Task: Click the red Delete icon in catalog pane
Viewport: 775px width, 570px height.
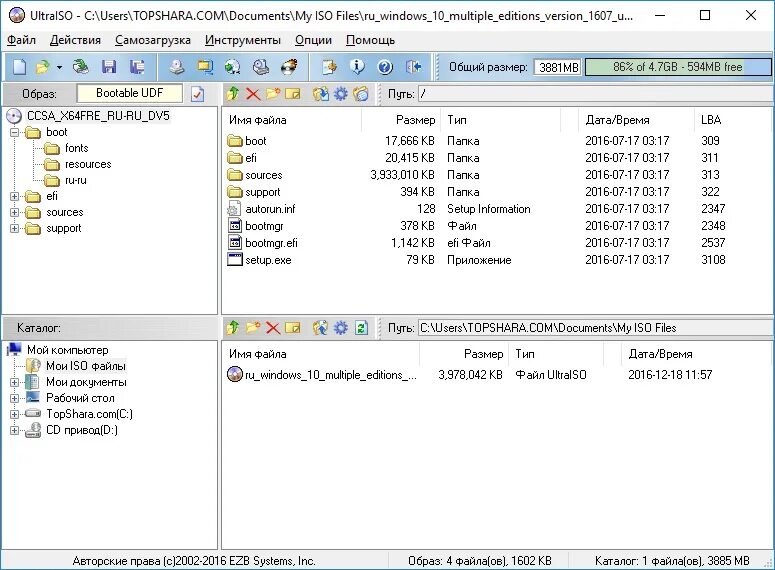Action: pyautogui.click(x=273, y=327)
